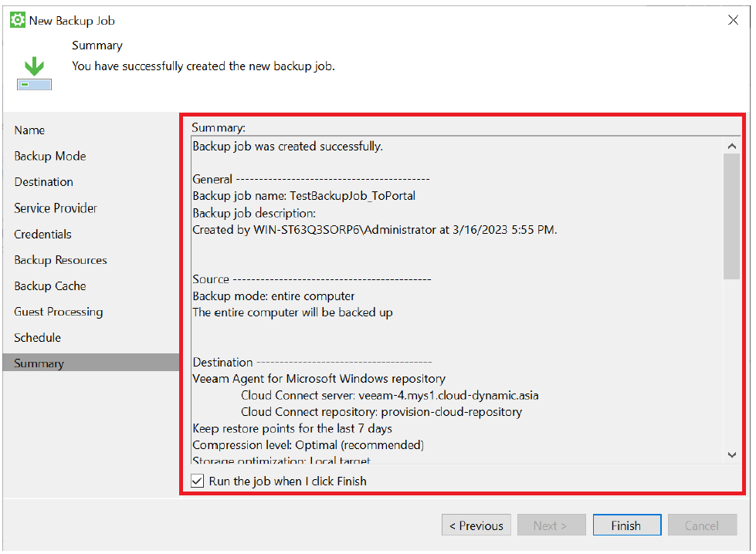Go to the Guest Processing step
Viewport: 756px width, 554px height.
(59, 312)
